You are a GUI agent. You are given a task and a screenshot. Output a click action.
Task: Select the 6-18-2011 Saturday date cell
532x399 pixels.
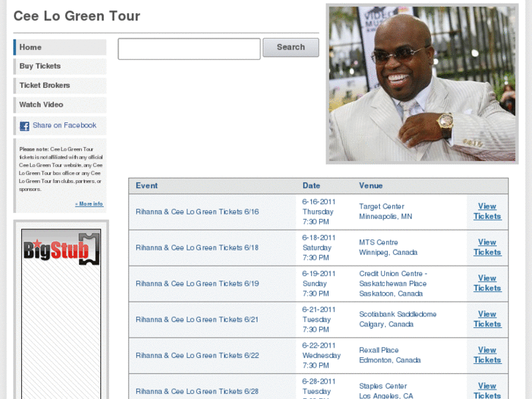(319, 247)
